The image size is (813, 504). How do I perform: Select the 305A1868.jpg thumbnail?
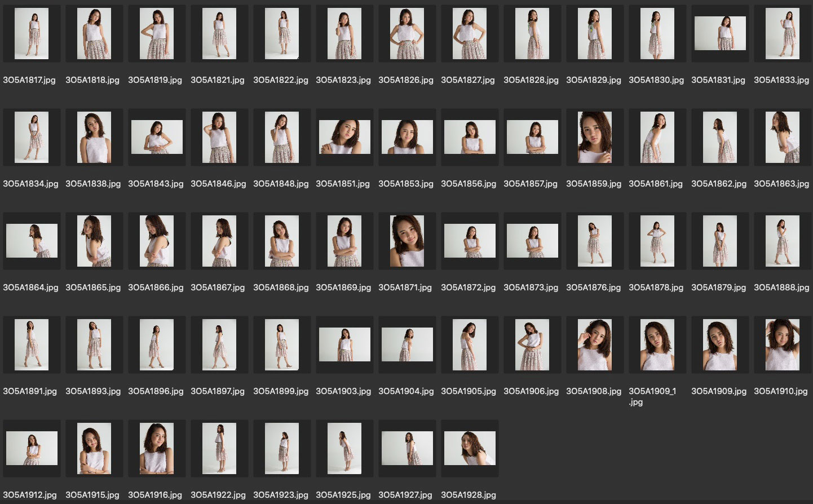click(282, 241)
